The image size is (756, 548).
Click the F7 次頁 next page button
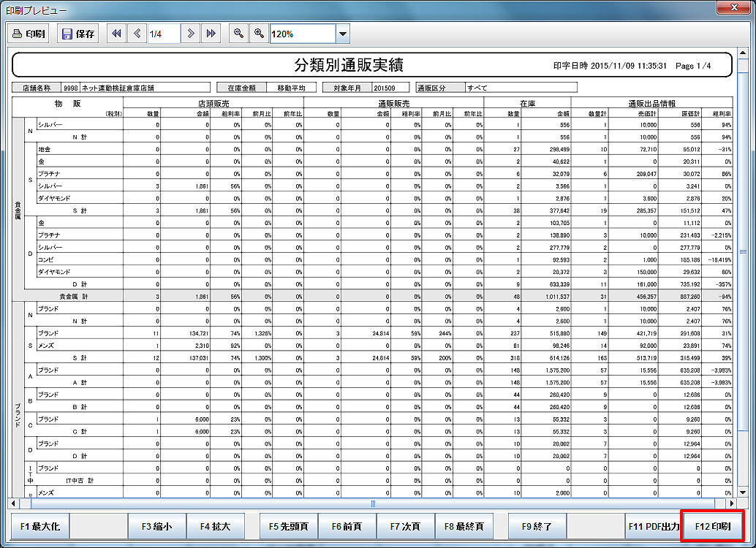pos(405,526)
